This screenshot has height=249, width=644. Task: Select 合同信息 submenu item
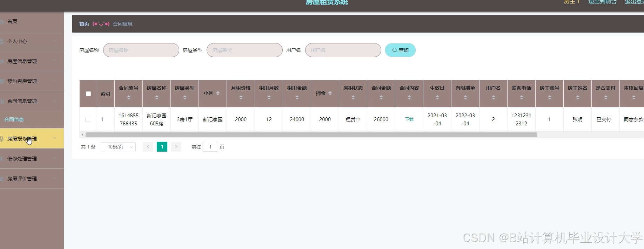click(32, 119)
